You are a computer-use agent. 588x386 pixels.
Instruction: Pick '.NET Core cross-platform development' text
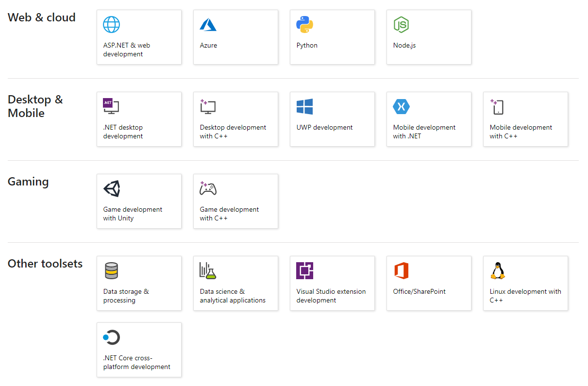click(137, 362)
